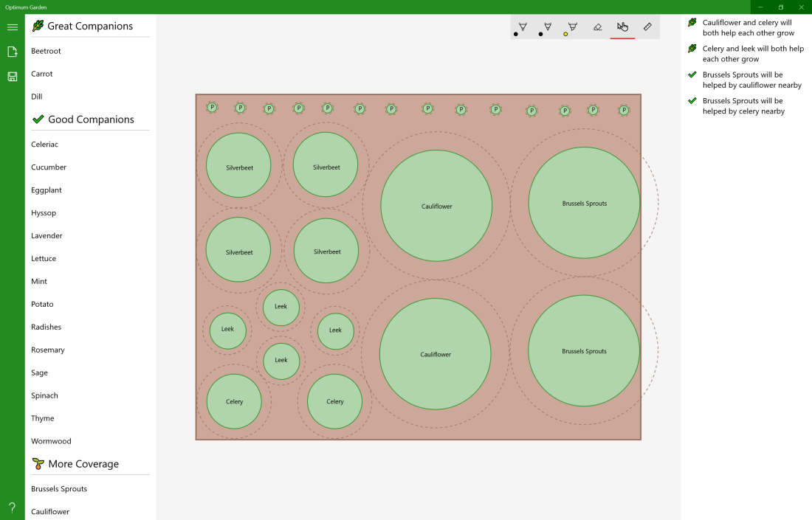This screenshot has width=812, height=520.
Task: Choose Dill from the companions list
Action: coord(37,97)
